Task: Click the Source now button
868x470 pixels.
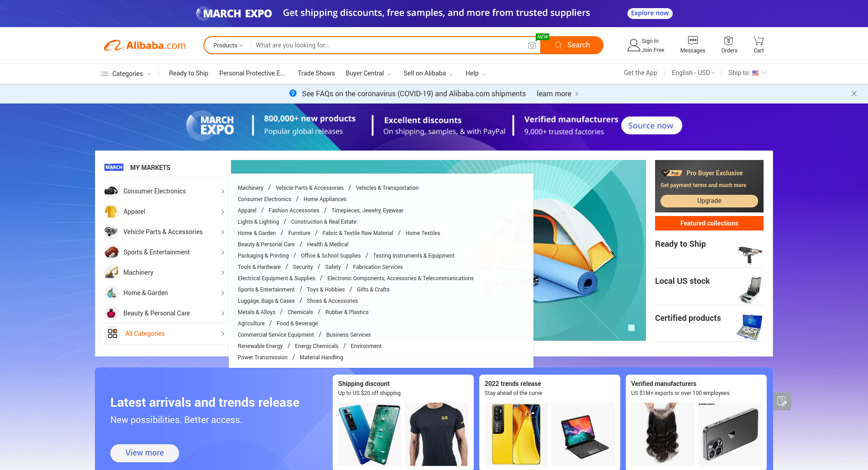Action: (651, 126)
